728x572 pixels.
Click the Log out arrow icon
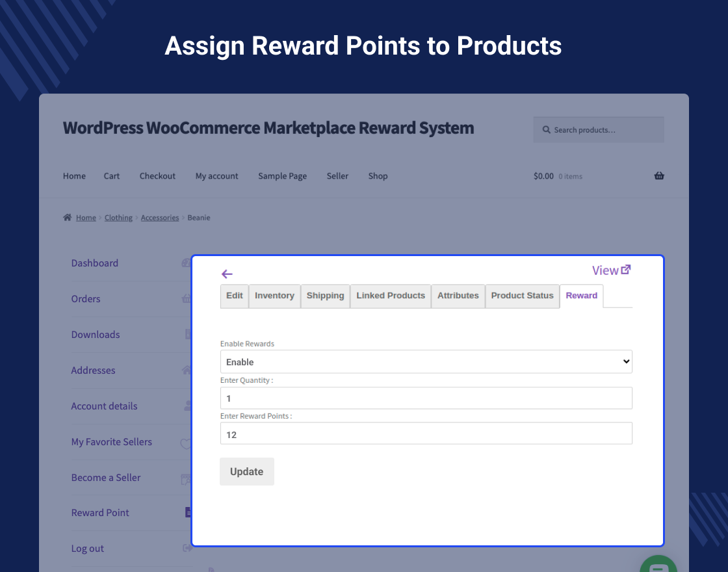(187, 549)
